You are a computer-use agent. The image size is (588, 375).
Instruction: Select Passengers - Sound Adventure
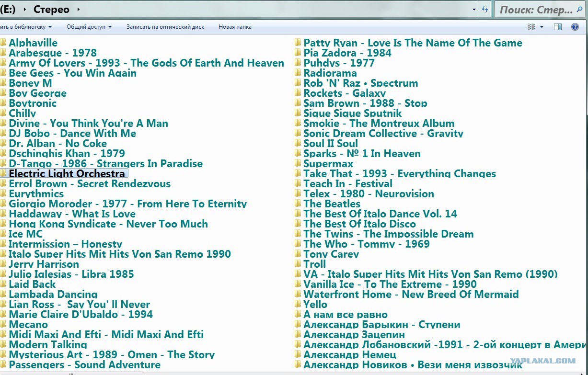click(84, 364)
